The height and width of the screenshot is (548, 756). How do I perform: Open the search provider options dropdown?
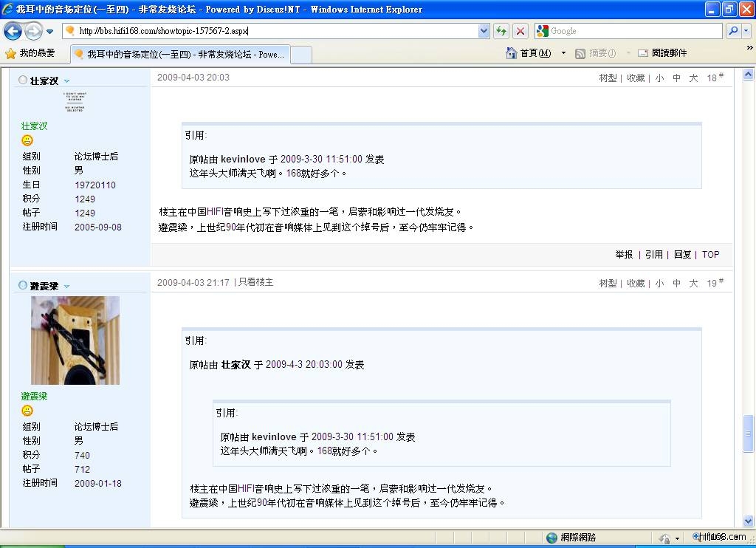click(x=746, y=31)
